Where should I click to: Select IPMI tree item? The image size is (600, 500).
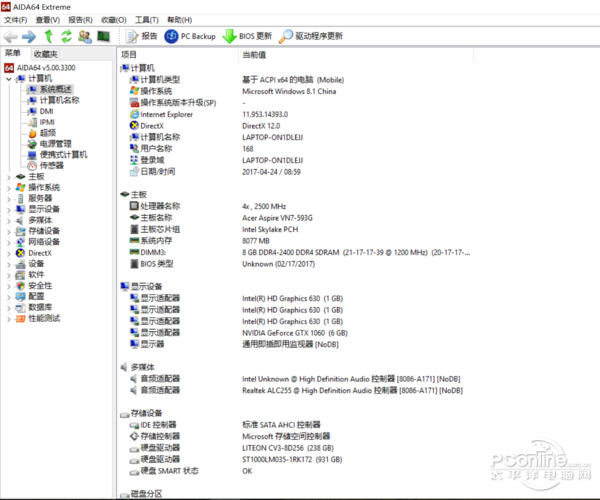47,122
